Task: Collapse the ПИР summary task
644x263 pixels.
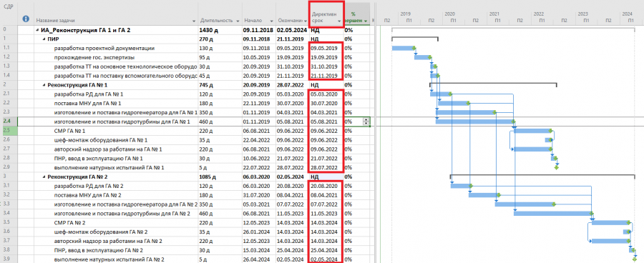Action: [x=44, y=39]
